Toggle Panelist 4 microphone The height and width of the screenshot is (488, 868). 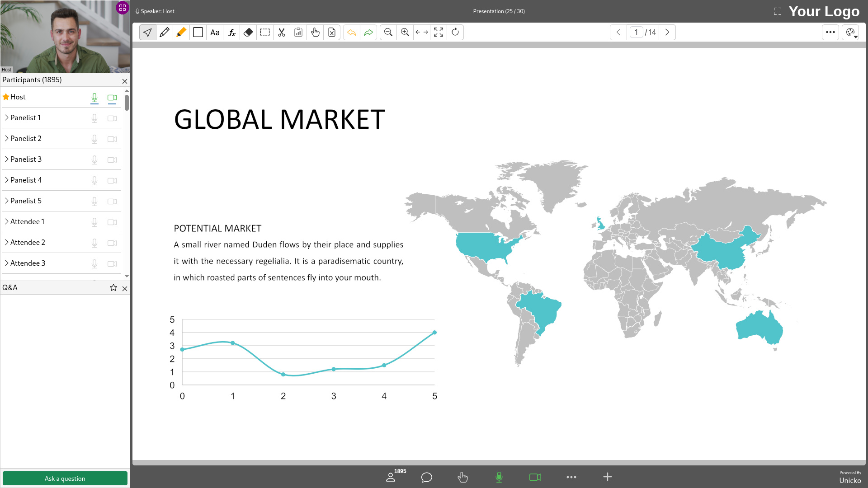click(94, 181)
